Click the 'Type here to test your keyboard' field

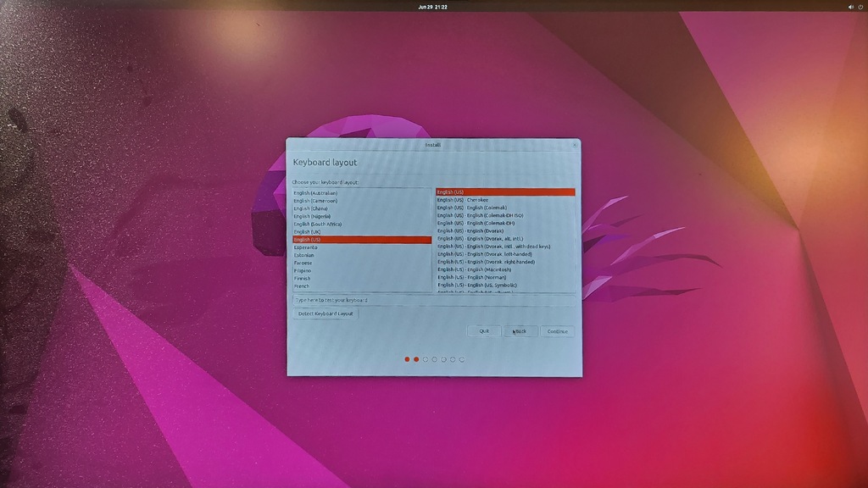tap(434, 300)
